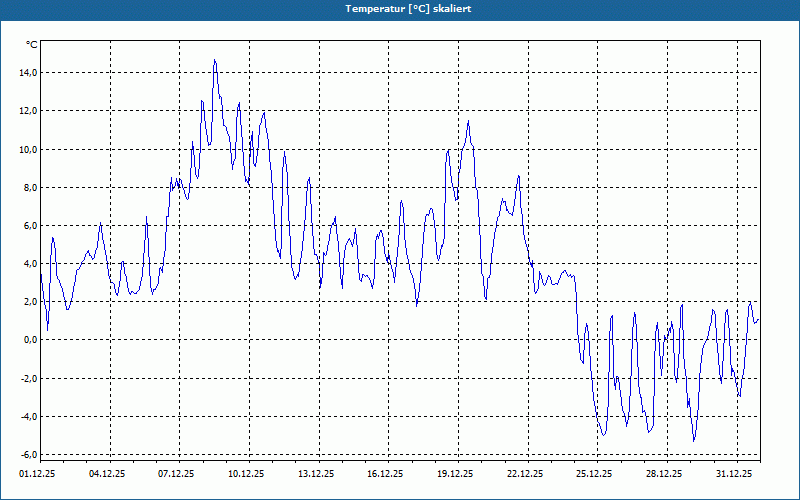Click the highest temperature peak above 14 °C
800x500 pixels.
coord(215,60)
